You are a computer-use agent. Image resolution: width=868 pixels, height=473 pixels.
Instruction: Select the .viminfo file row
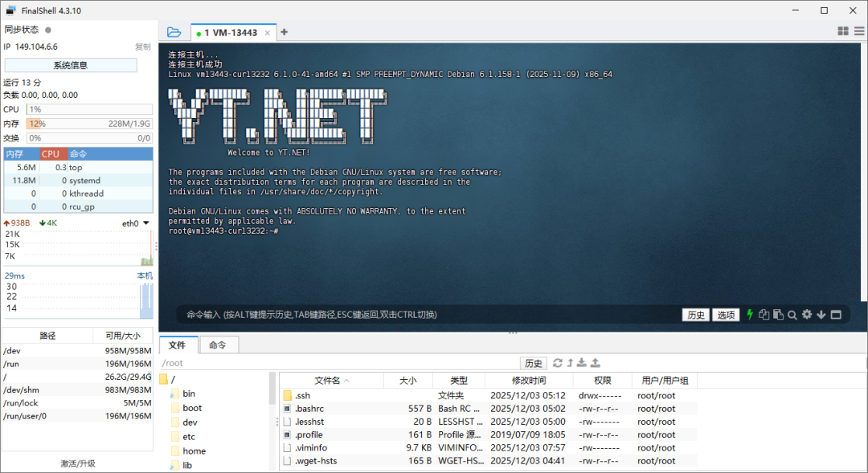click(489, 447)
